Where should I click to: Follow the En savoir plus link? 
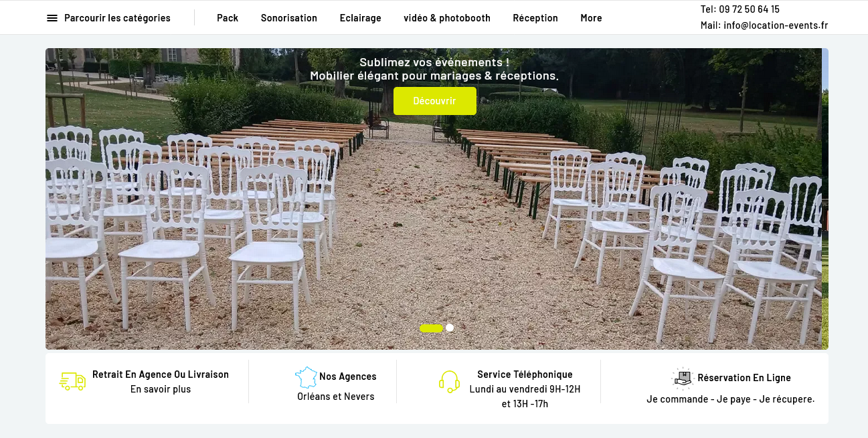click(x=161, y=389)
